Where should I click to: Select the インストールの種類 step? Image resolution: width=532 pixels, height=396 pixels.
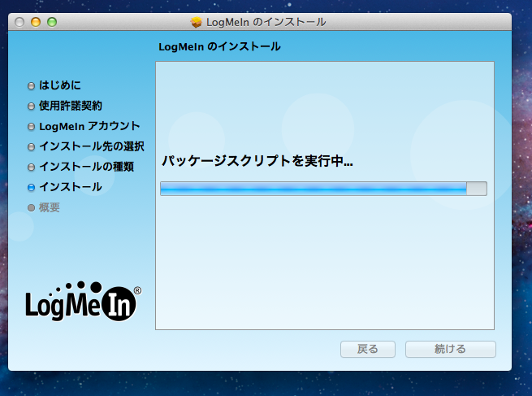point(80,167)
